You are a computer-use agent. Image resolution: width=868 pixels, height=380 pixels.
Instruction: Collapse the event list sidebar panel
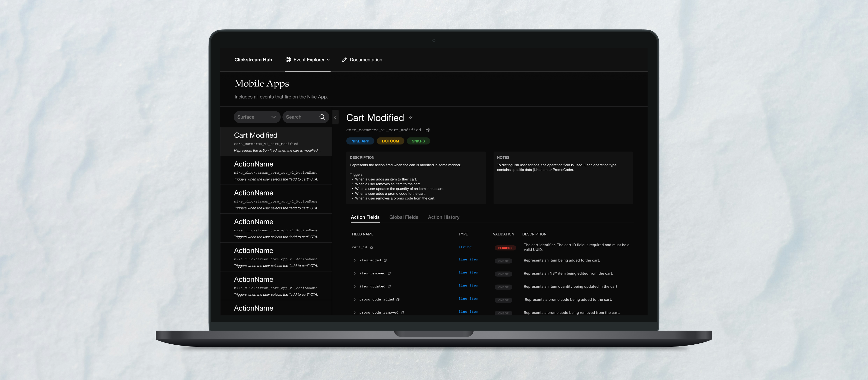coord(335,117)
